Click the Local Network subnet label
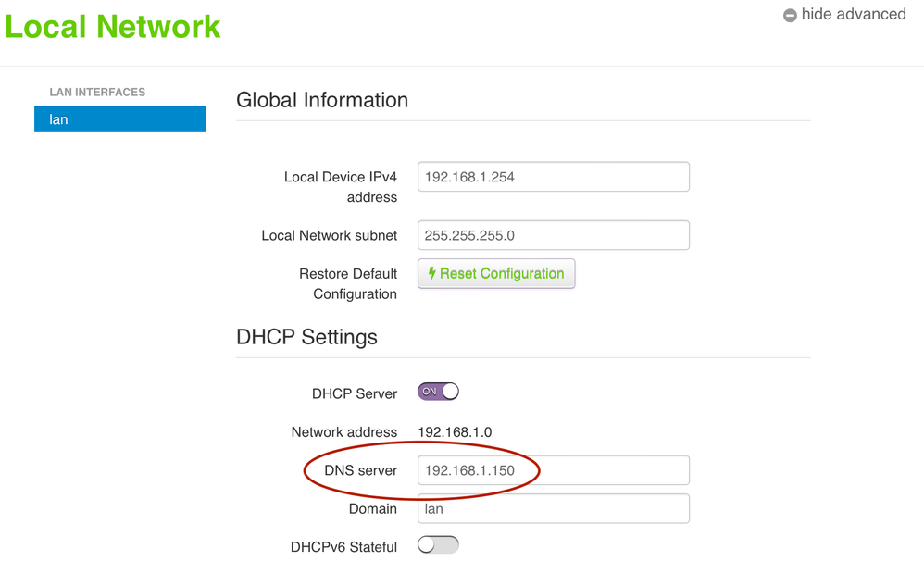This screenshot has width=924, height=561. pos(329,235)
